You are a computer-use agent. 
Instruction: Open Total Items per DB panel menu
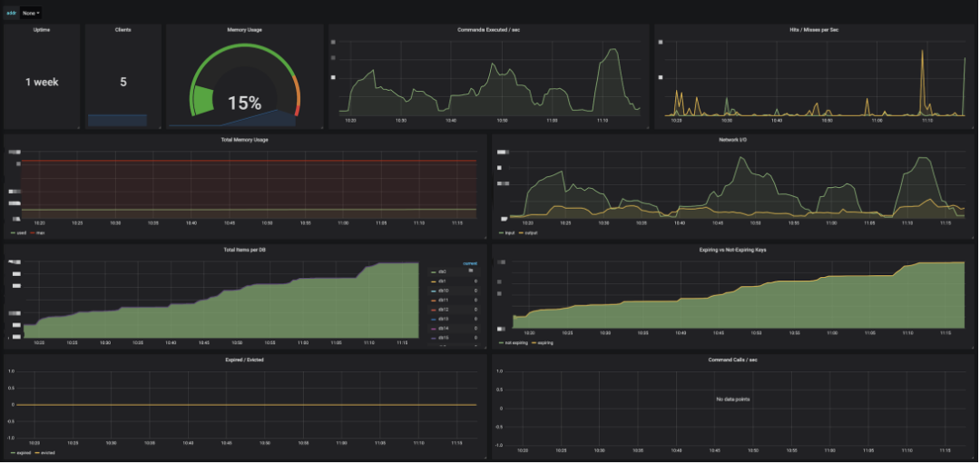click(x=245, y=250)
